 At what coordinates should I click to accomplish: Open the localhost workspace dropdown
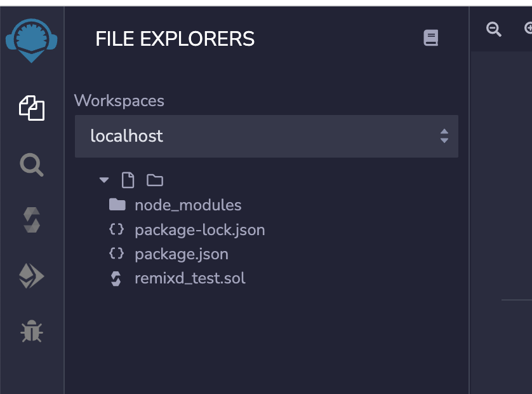pos(267,136)
